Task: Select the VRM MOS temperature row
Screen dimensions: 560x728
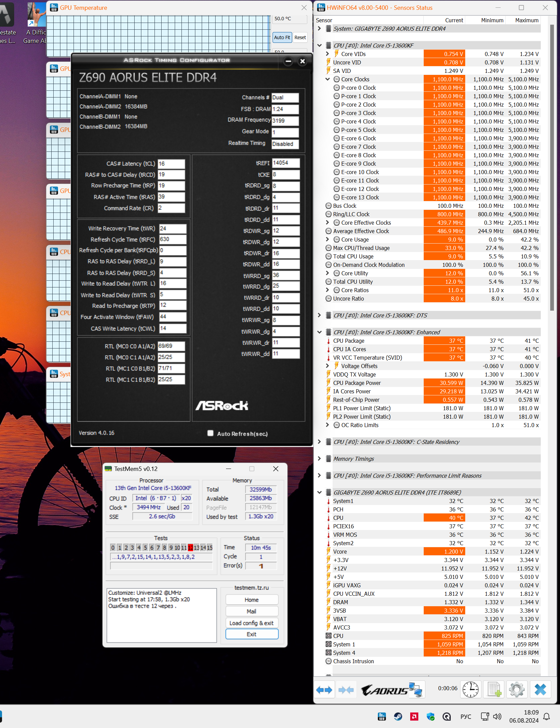Action: [x=432, y=535]
